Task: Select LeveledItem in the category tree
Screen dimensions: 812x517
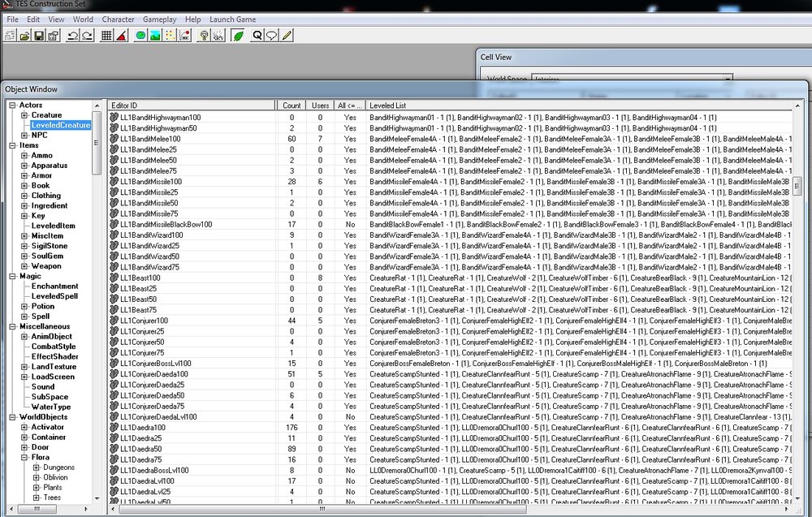Action: tap(54, 226)
